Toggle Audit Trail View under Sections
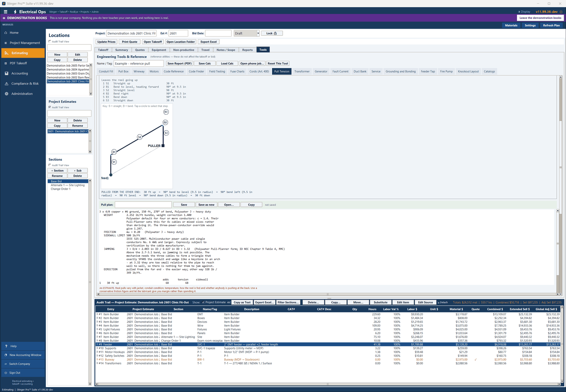Viewport: 566px width, 392px height. (x=50, y=165)
